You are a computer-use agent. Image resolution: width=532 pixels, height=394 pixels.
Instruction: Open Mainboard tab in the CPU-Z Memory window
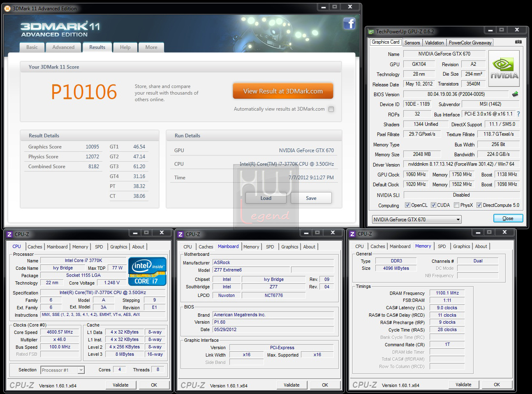click(x=400, y=246)
